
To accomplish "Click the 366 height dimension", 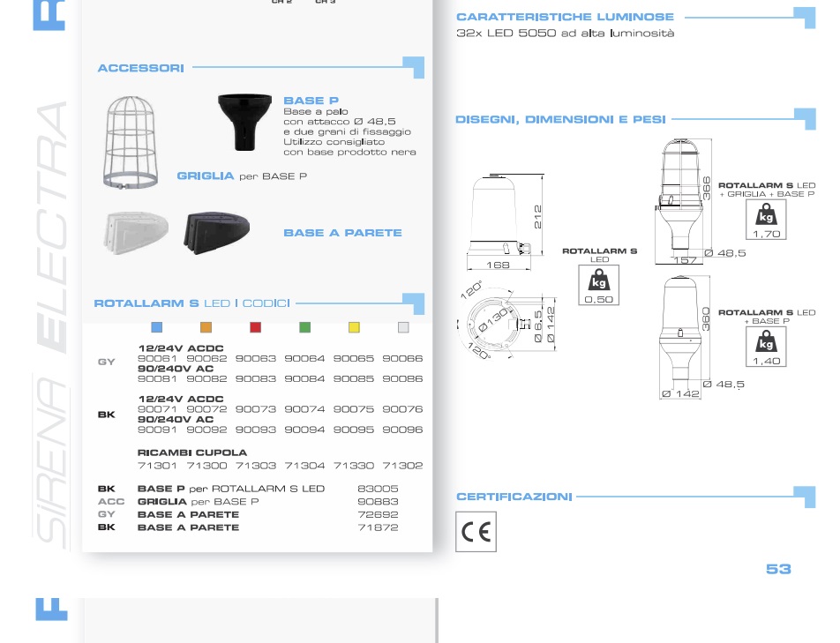I will [x=706, y=189].
